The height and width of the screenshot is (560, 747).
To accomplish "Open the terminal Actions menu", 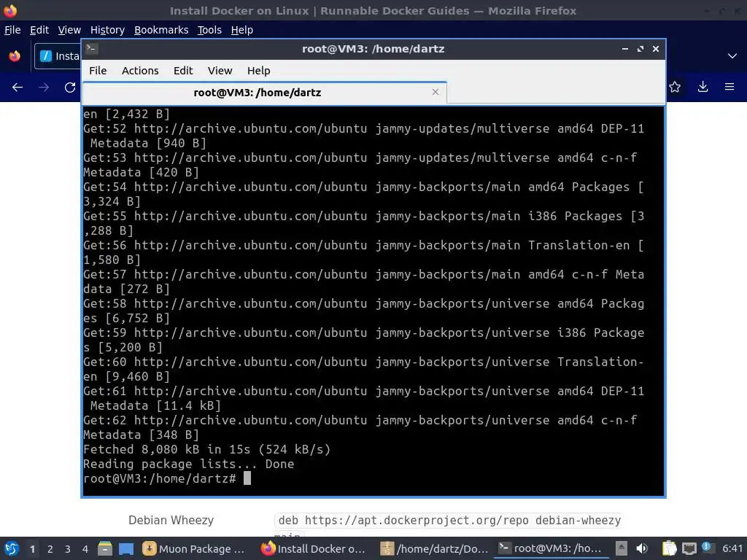I will (x=140, y=71).
